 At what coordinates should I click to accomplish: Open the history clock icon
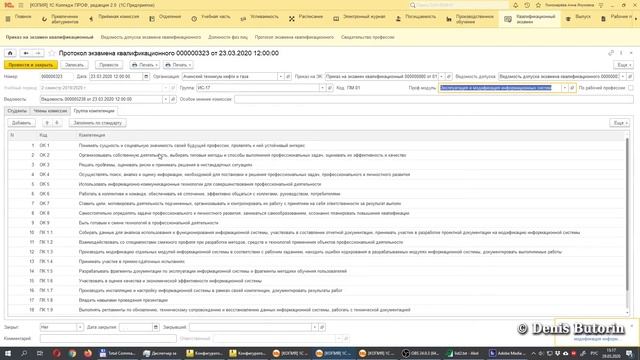click(527, 5)
